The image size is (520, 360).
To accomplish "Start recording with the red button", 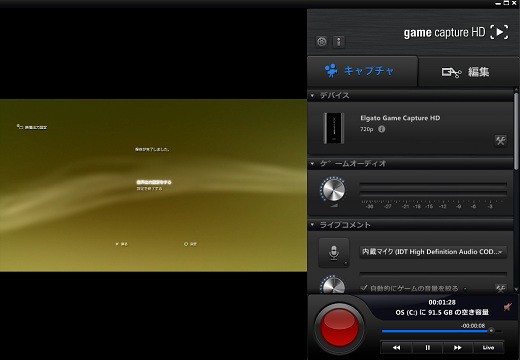I will (339, 328).
